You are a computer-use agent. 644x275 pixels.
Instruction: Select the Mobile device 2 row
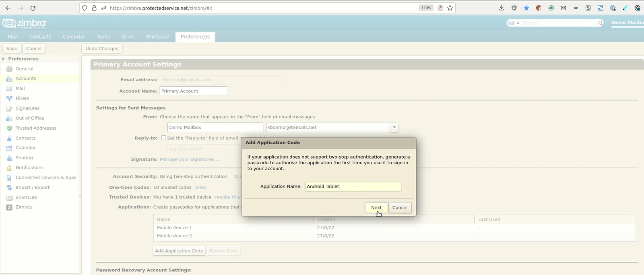click(394, 236)
